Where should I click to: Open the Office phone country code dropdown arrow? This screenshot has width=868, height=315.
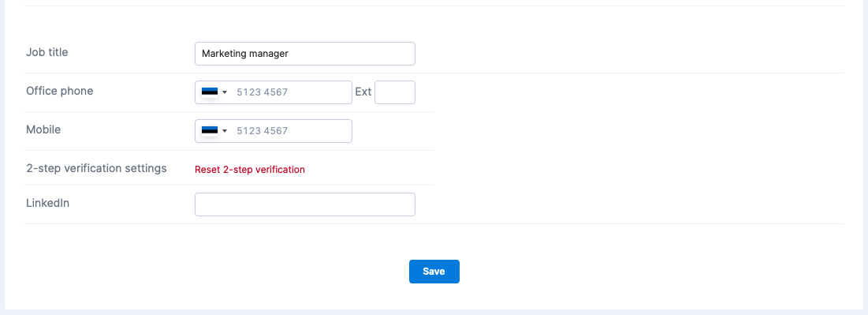pos(225,92)
